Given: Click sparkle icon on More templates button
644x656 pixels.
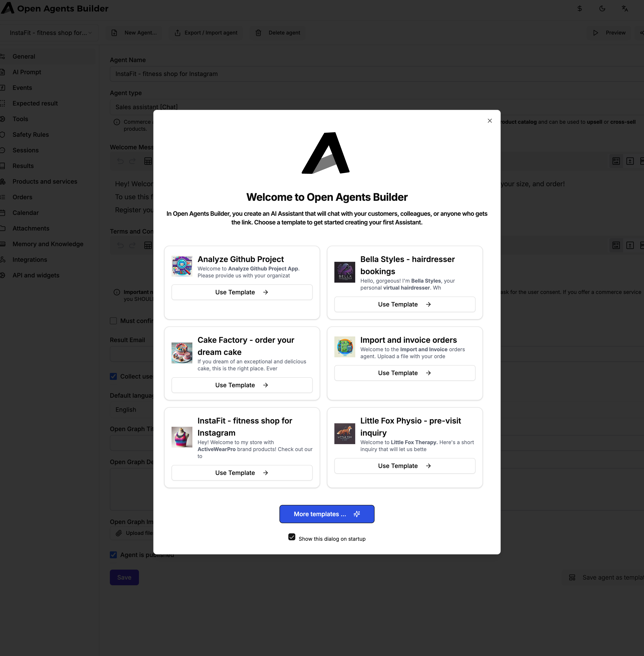Looking at the screenshot, I should pyautogui.click(x=357, y=514).
